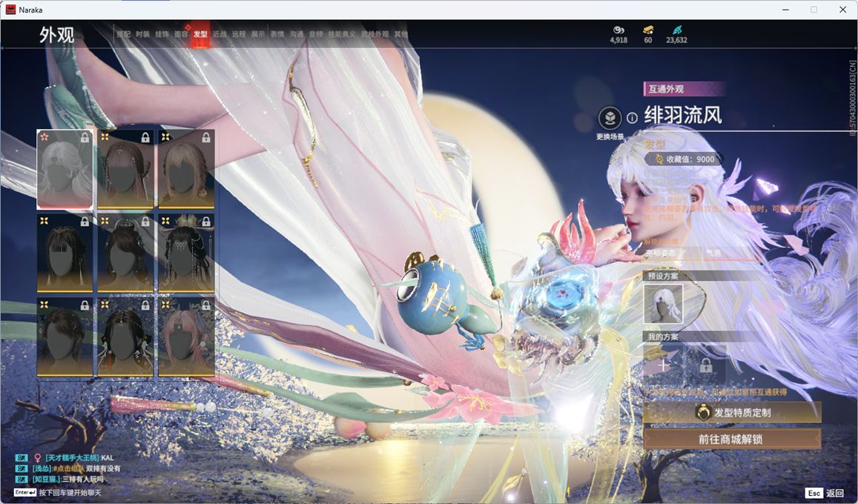The image size is (858, 504).
Task: Open the 搭配 tab
Action: click(x=124, y=34)
